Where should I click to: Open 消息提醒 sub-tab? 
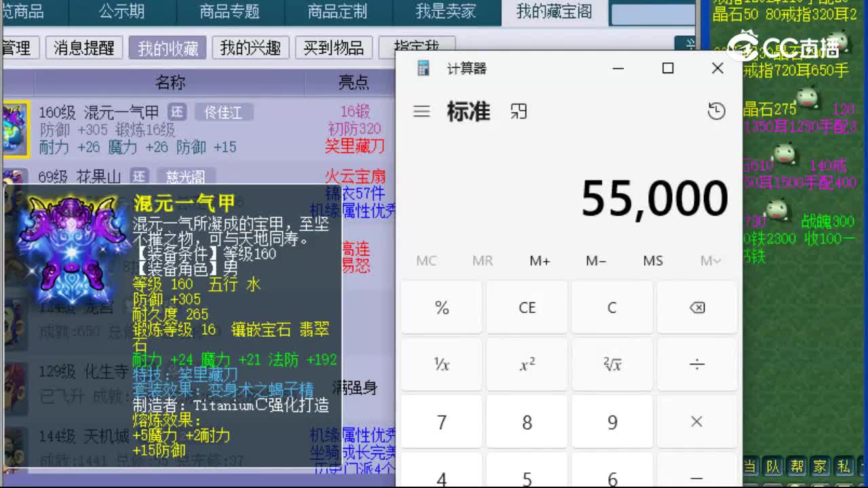tap(84, 47)
